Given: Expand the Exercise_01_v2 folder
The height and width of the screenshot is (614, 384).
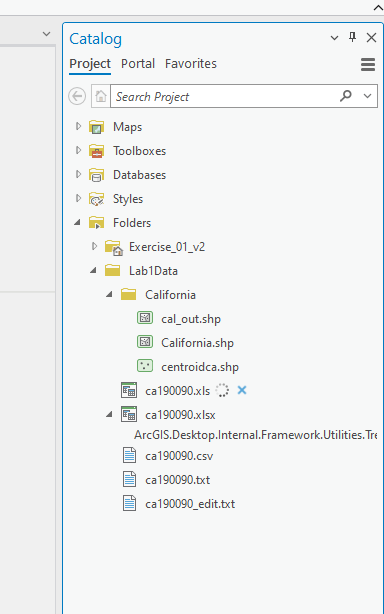Looking at the screenshot, I should pos(94,246).
